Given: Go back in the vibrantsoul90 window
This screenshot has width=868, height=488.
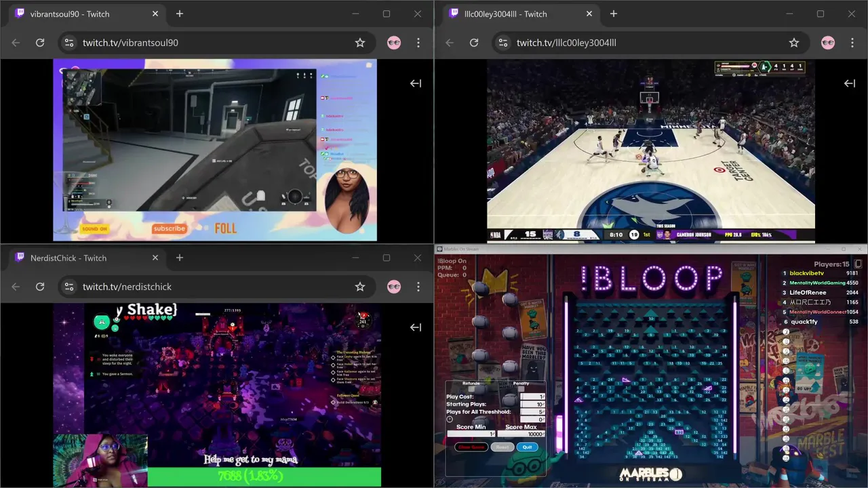Looking at the screenshot, I should [x=16, y=43].
